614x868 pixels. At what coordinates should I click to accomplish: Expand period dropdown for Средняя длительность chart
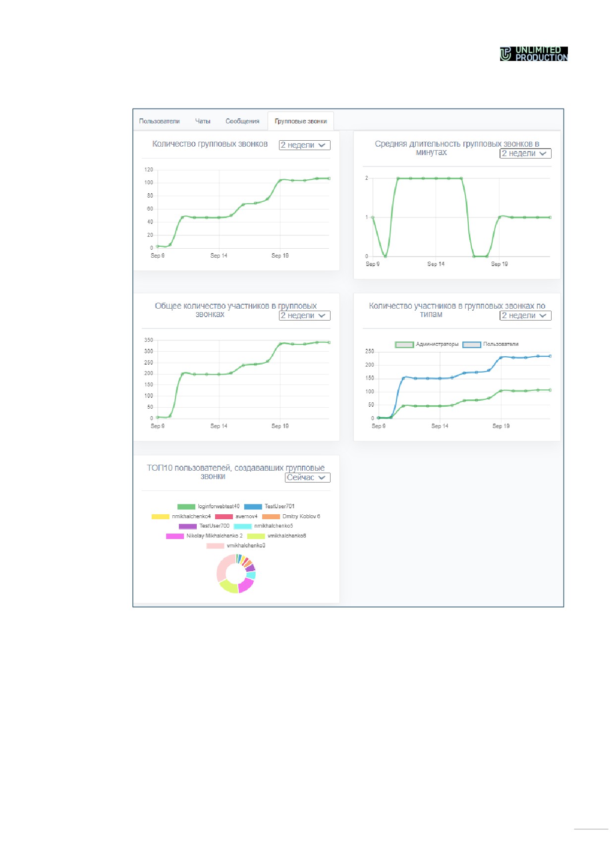click(525, 154)
